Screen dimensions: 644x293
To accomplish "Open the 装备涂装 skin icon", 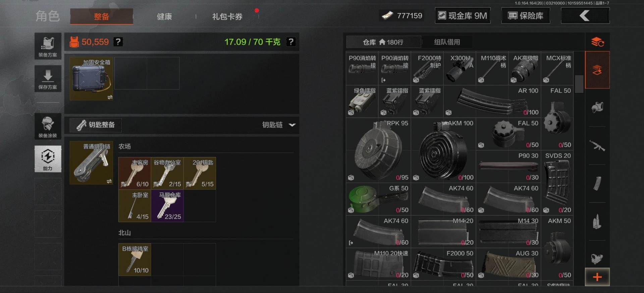I will tap(48, 126).
